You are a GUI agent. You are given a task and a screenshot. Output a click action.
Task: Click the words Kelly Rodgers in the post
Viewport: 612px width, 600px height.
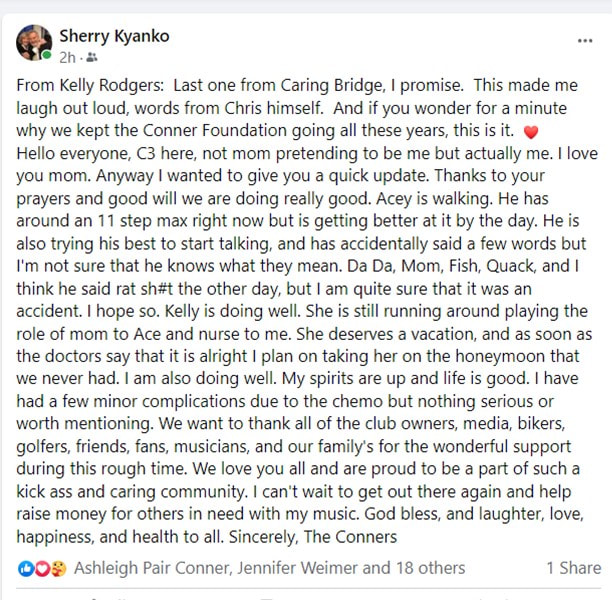111,85
